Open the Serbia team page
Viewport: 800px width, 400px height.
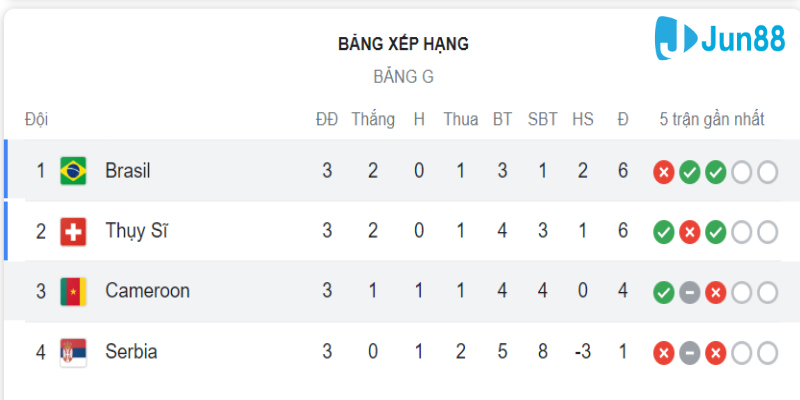[131, 352]
